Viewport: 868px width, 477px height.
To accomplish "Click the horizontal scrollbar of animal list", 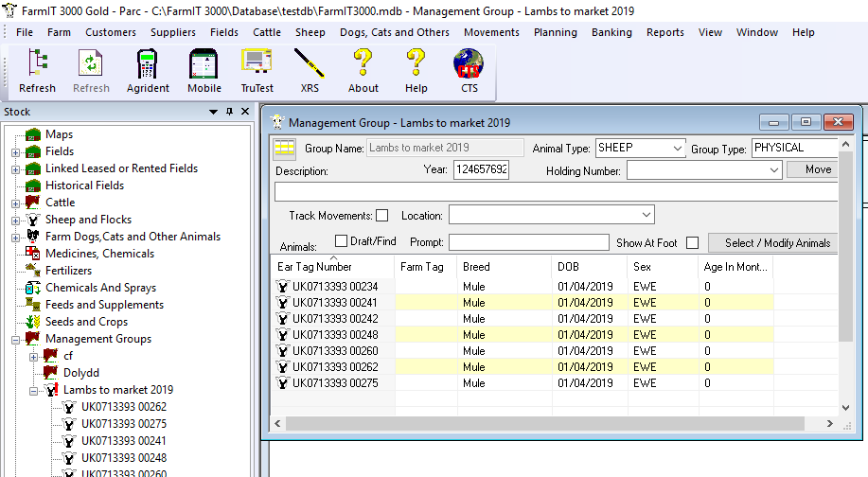I will point(544,423).
